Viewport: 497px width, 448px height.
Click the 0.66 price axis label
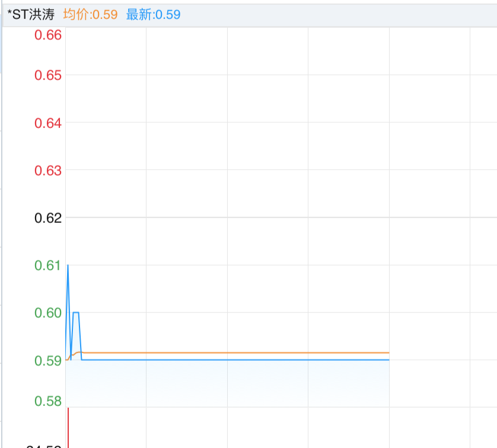48,35
